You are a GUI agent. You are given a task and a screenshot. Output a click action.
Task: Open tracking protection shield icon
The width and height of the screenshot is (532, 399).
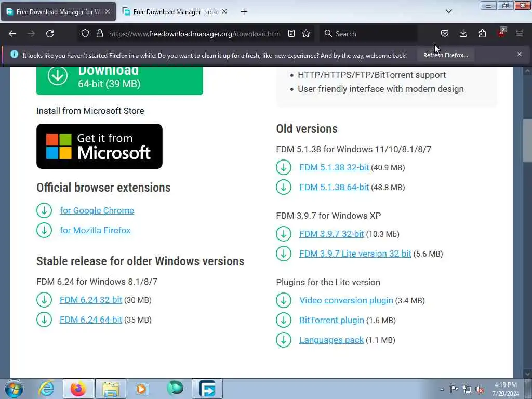pyautogui.click(x=85, y=34)
